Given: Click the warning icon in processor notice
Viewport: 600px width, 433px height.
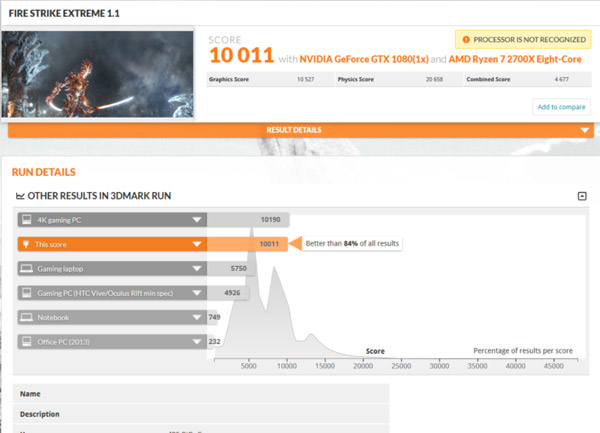Looking at the screenshot, I should 464,40.
